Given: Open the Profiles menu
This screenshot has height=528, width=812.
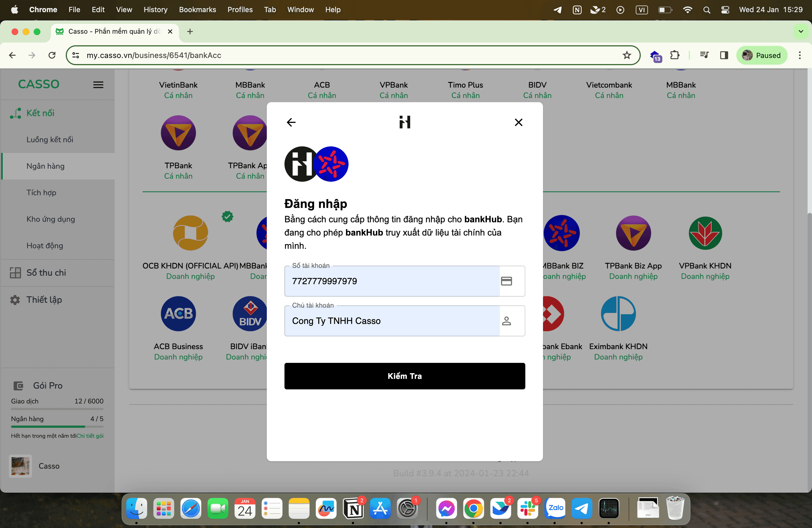Looking at the screenshot, I should pos(240,10).
